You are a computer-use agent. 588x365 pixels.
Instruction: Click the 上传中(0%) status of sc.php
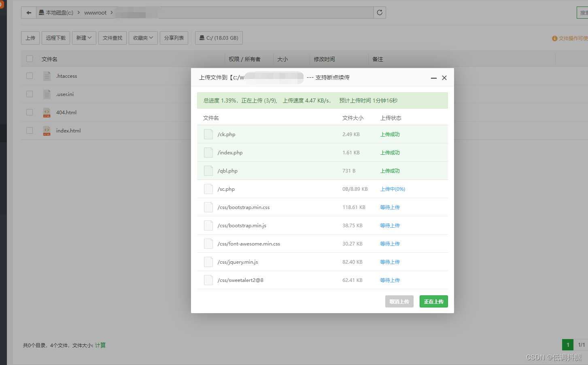click(393, 189)
